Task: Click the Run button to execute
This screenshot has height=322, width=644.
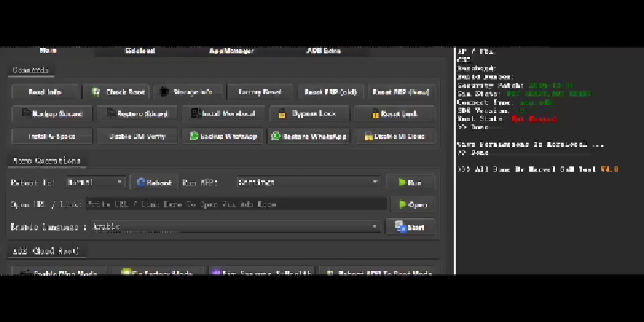Action: coord(410,182)
